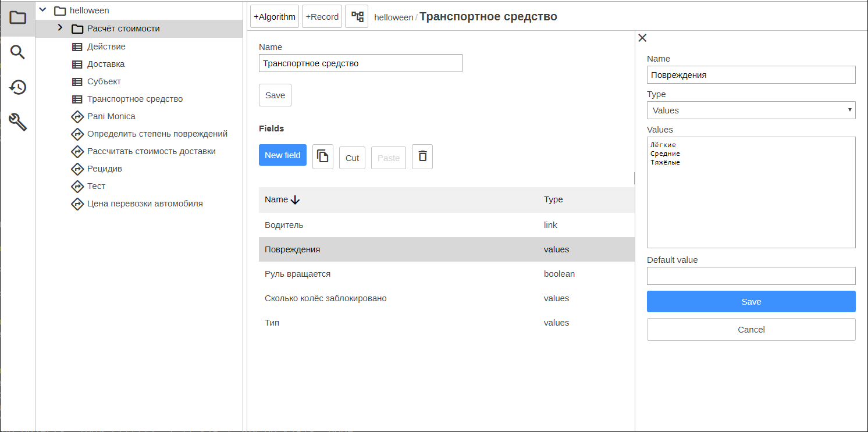Select the Pani Monica algorithm in tree
Viewport: 868px width, 432px height.
click(x=111, y=116)
